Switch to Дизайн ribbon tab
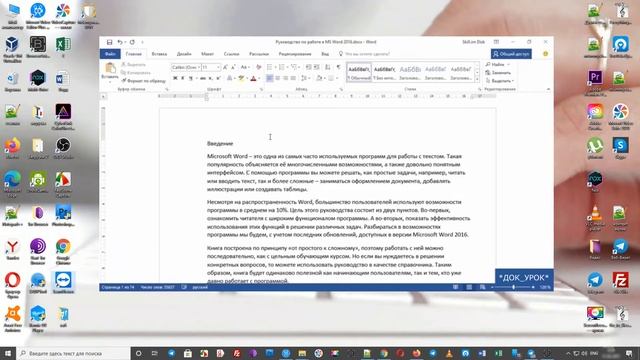The image size is (640, 360). point(184,54)
